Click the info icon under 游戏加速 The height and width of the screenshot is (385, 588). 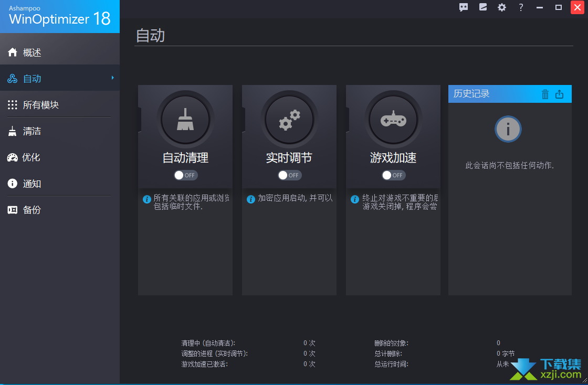355,199
